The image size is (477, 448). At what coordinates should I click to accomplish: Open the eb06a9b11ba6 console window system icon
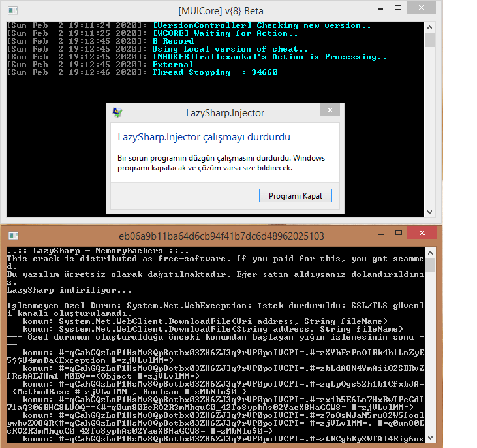[x=14, y=235]
